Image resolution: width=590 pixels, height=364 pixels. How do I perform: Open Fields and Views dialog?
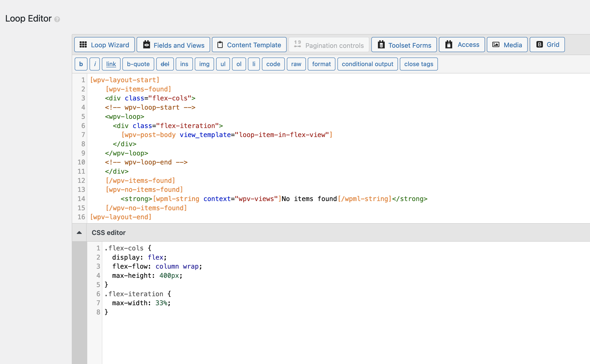tap(173, 45)
